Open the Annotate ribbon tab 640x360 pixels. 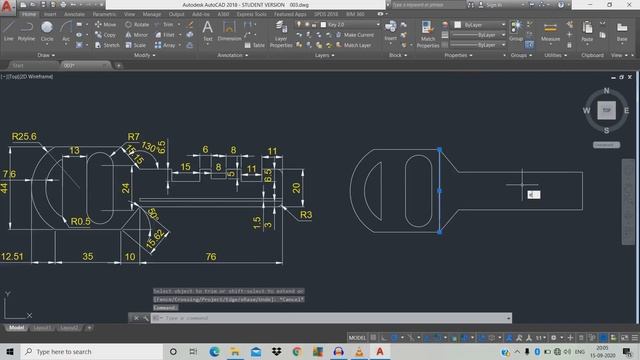(74, 14)
